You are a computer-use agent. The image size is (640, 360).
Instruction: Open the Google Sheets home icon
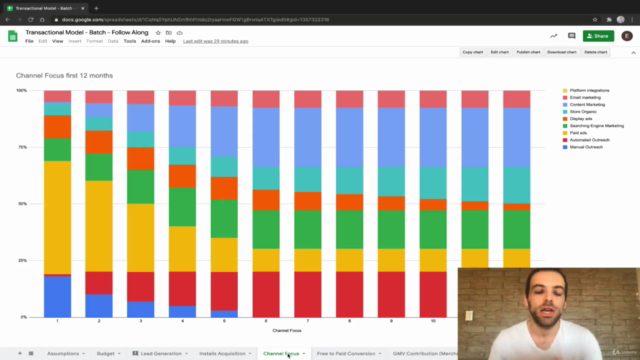pyautogui.click(x=13, y=36)
